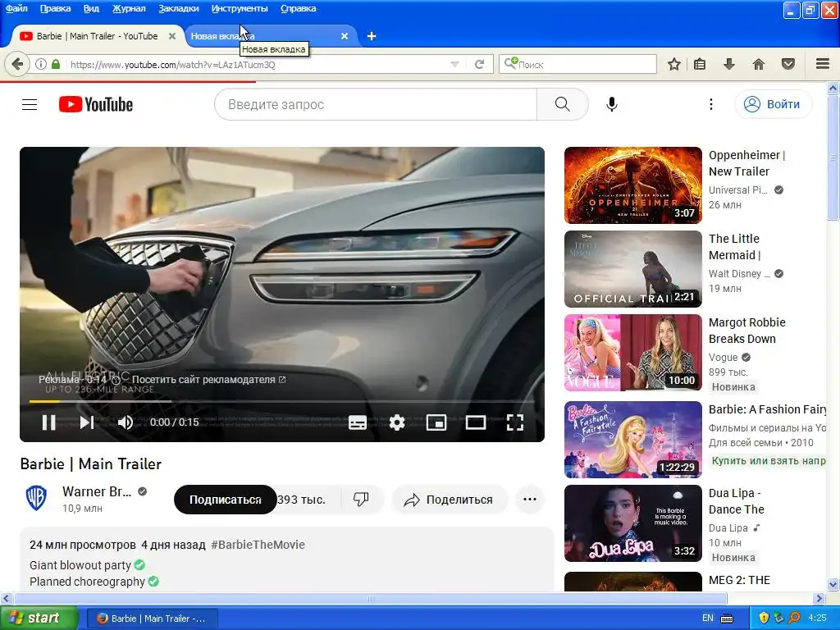Open the Margot Robbie Vogue video thumbnail

coord(632,353)
